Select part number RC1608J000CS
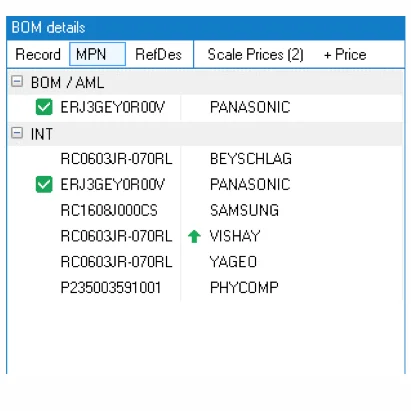Screen dimensions: 411x411 [109, 210]
